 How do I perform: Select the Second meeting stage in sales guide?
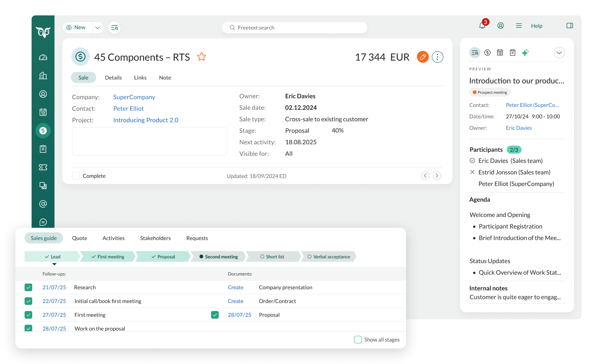click(218, 257)
